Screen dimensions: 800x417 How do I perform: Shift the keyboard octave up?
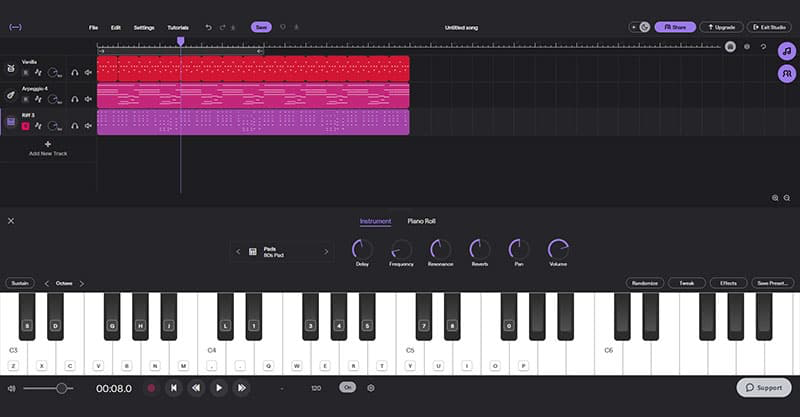click(82, 283)
